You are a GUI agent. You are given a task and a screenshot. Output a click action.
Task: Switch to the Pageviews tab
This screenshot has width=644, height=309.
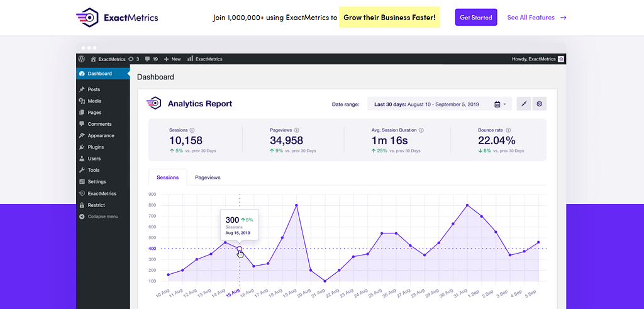(x=208, y=177)
